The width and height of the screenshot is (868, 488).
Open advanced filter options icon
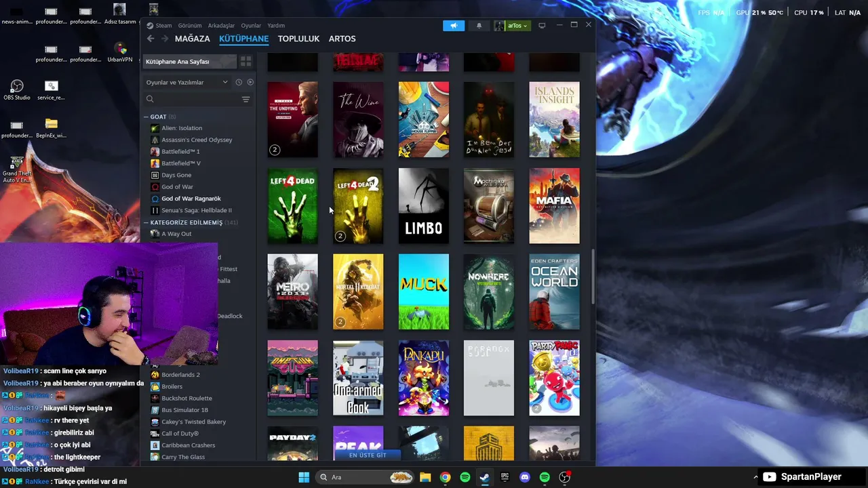point(246,100)
